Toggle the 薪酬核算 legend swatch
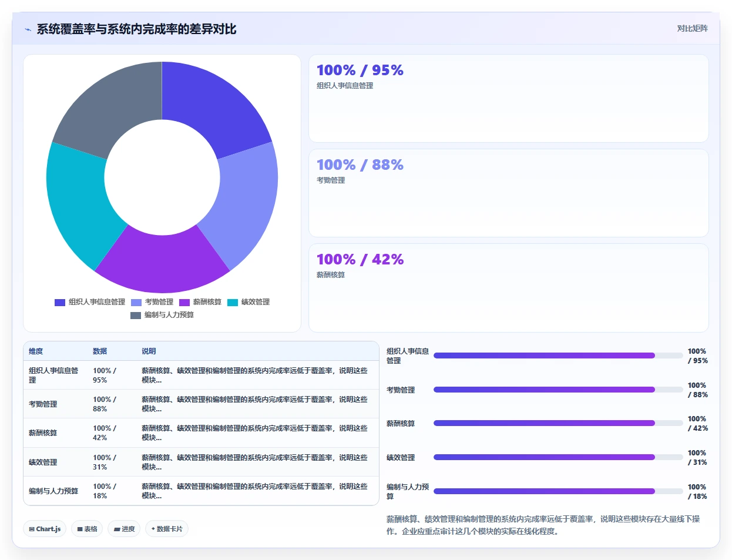This screenshot has height=560, width=732. tap(184, 303)
